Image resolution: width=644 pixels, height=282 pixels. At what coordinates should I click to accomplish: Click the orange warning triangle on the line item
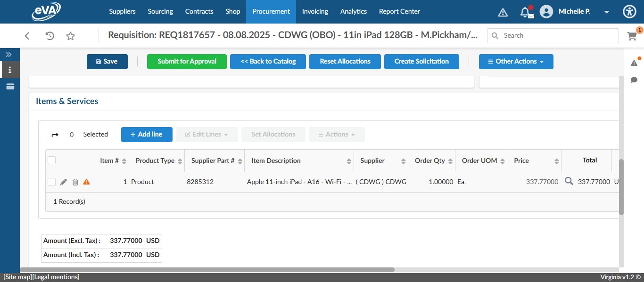pos(86,181)
